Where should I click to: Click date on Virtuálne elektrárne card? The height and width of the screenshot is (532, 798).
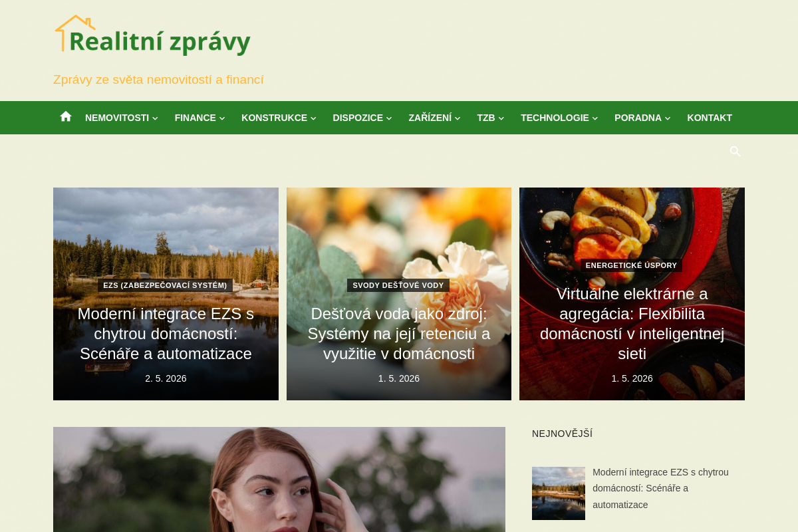point(632,378)
